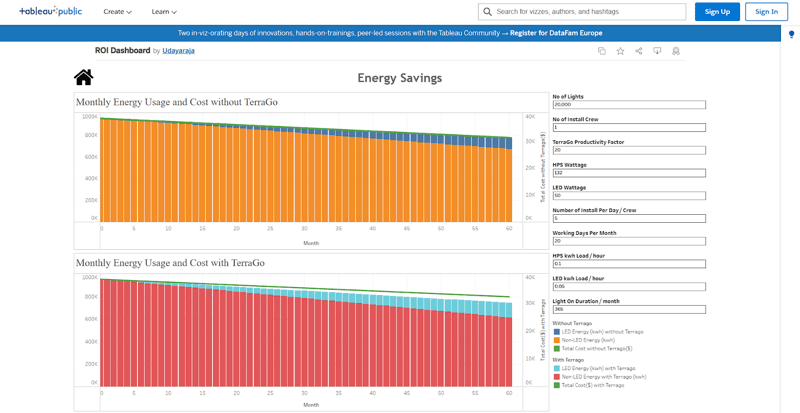Click the data details icon

(676, 51)
